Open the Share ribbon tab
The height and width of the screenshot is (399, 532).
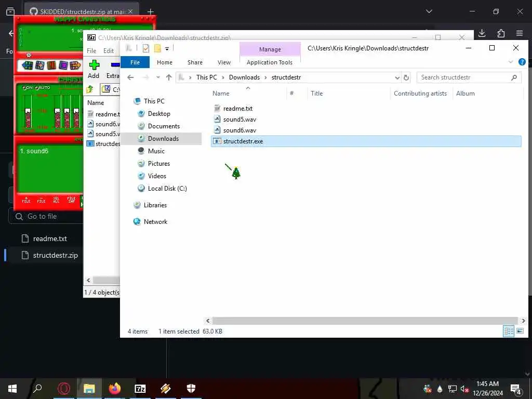click(x=195, y=62)
